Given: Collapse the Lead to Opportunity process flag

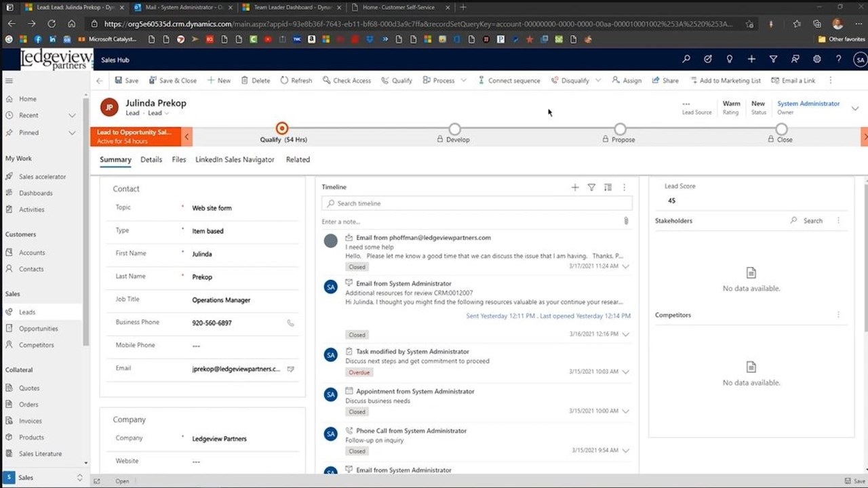Looking at the screenshot, I should (187, 136).
